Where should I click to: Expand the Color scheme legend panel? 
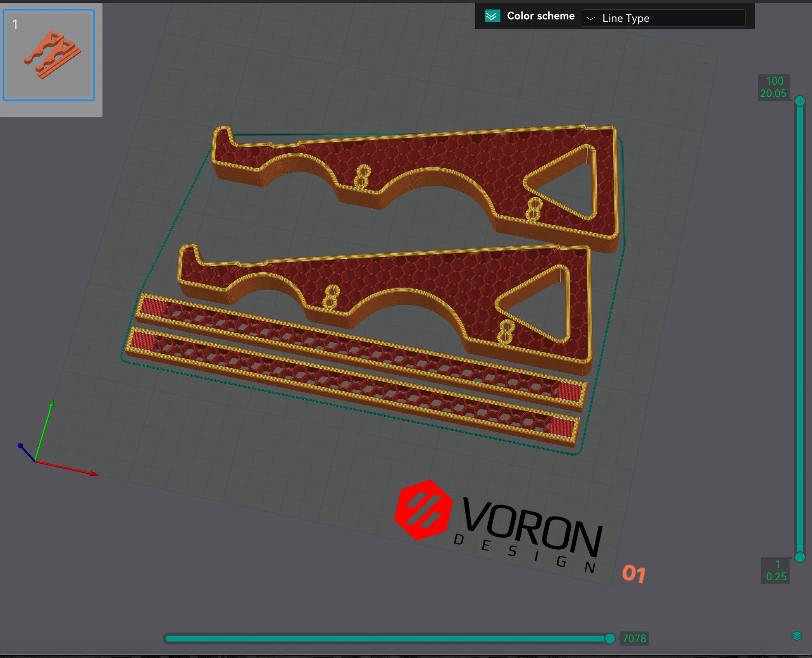[492, 16]
